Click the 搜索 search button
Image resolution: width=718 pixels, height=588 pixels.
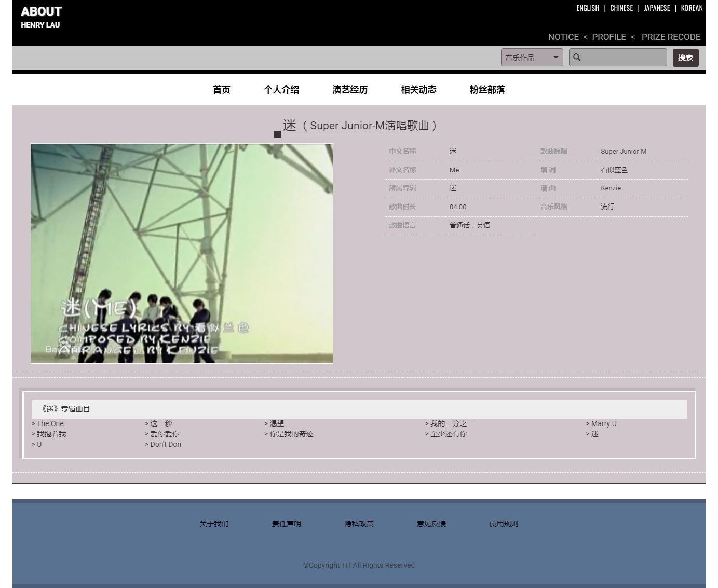click(x=685, y=58)
